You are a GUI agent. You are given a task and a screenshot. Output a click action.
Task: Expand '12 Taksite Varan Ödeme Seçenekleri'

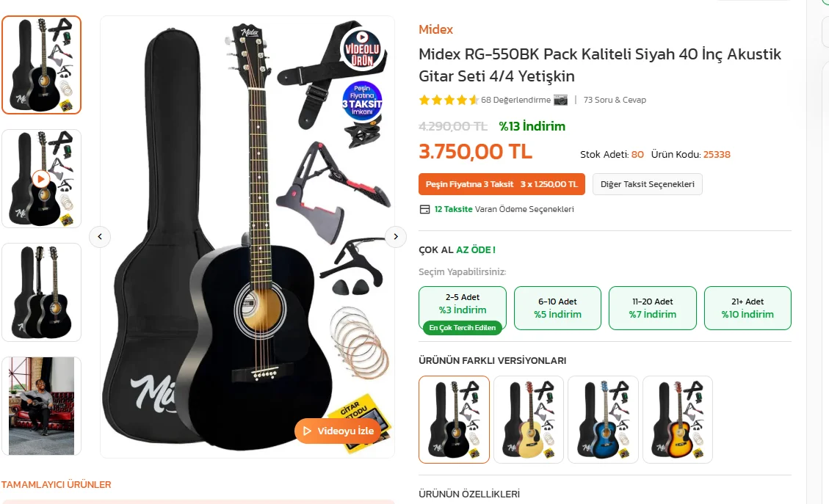tap(504, 209)
